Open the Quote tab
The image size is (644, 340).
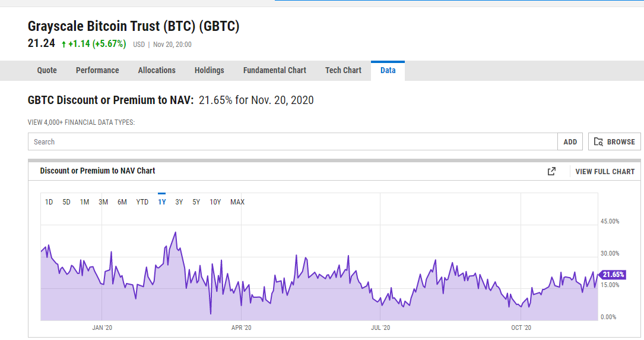point(47,70)
